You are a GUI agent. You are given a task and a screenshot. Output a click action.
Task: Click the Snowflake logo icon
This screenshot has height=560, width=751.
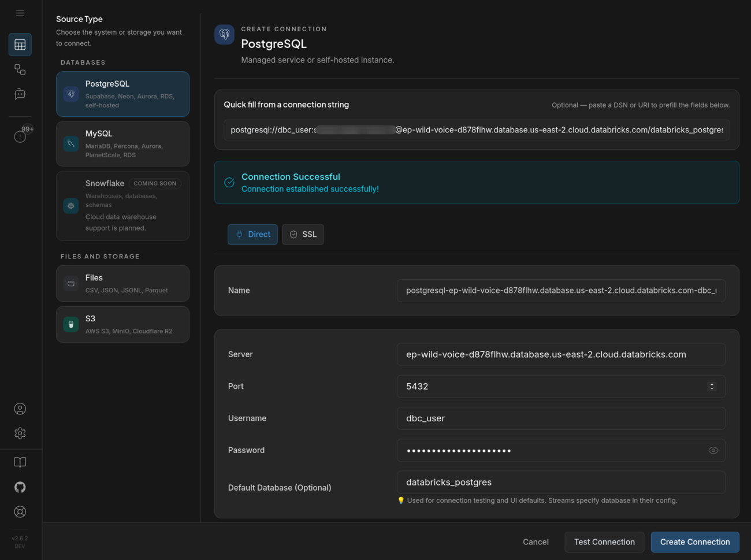tap(71, 206)
